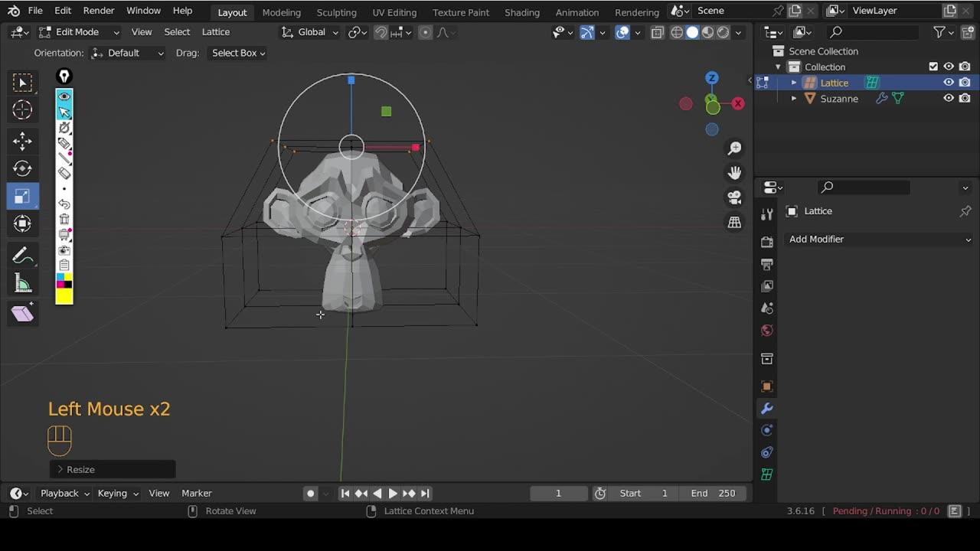The width and height of the screenshot is (980, 551).
Task: Hide Suzanne object with eye icon
Action: 948,98
